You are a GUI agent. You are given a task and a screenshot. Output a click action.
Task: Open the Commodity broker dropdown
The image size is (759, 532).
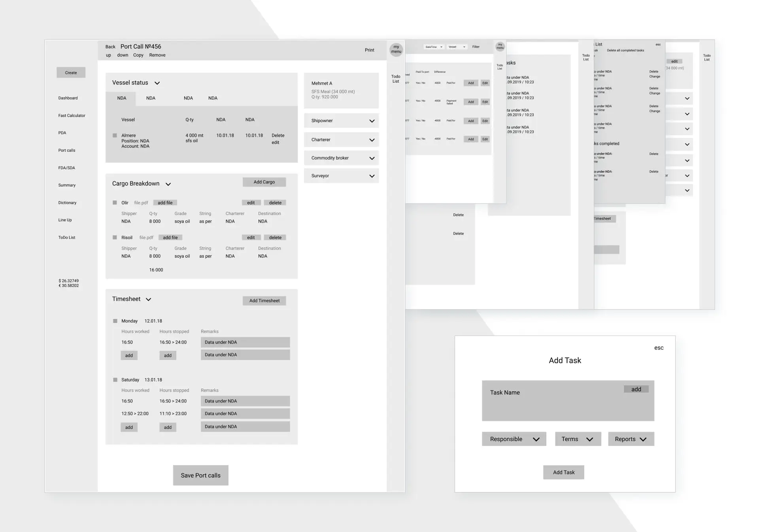pos(371,158)
